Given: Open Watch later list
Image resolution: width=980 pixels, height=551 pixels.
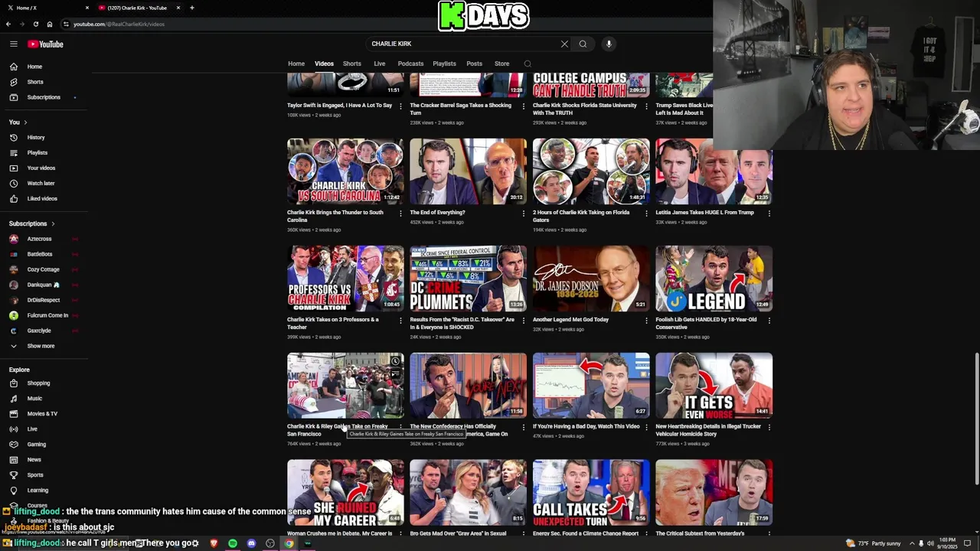Looking at the screenshot, I should click(x=43, y=183).
